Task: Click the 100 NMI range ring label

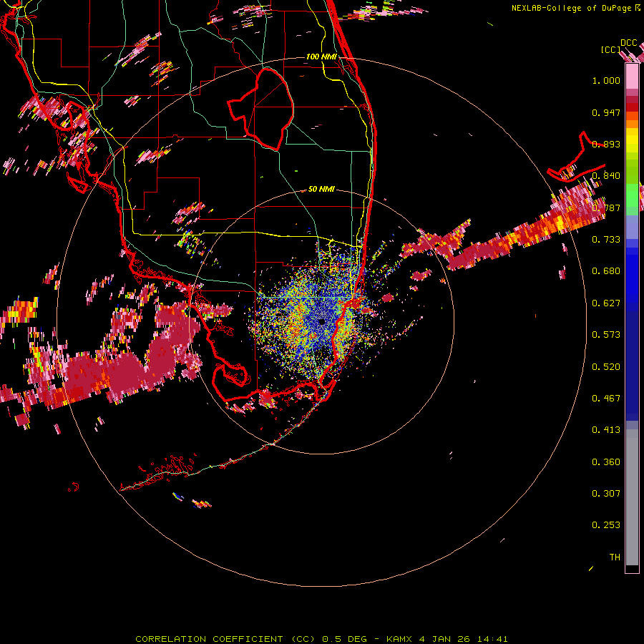Action: [321, 57]
